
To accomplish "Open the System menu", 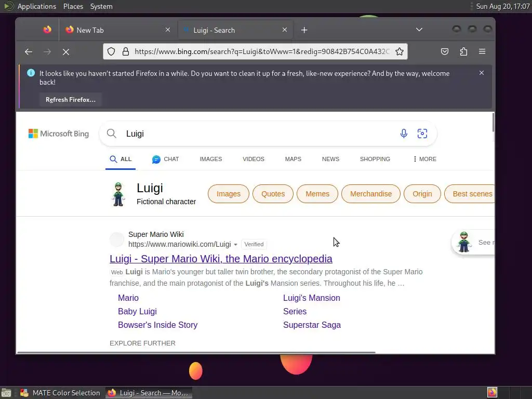I will [101, 6].
